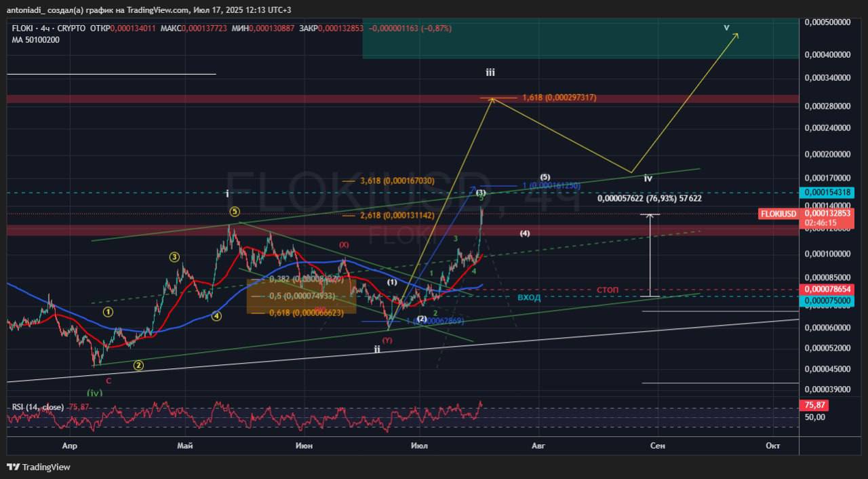This screenshot has width=868, height=479.
Task: Click the 0,000340000 price axis label
Action: coord(827,78)
